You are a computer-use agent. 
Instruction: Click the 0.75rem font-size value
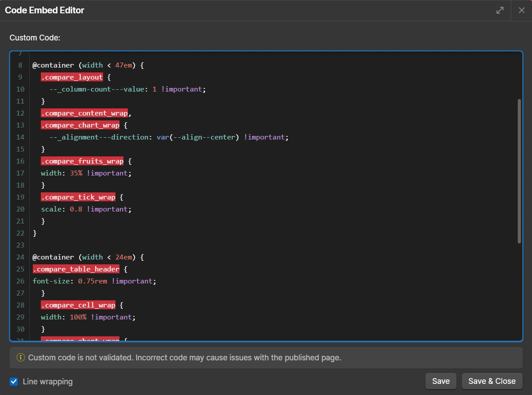[93, 281]
